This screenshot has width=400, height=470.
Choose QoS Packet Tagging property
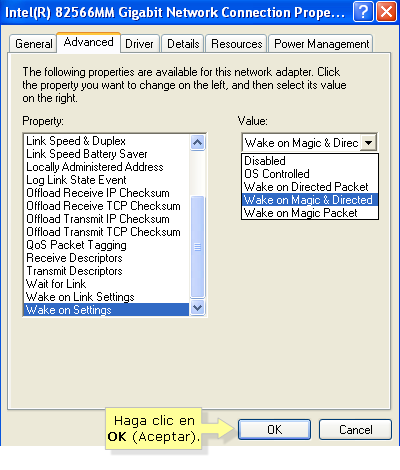pyautogui.click(x=107, y=245)
